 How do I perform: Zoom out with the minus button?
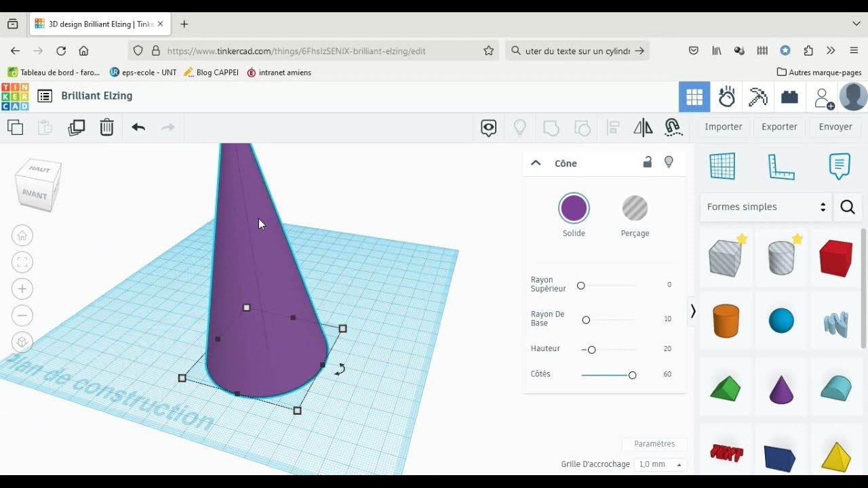pyautogui.click(x=22, y=316)
